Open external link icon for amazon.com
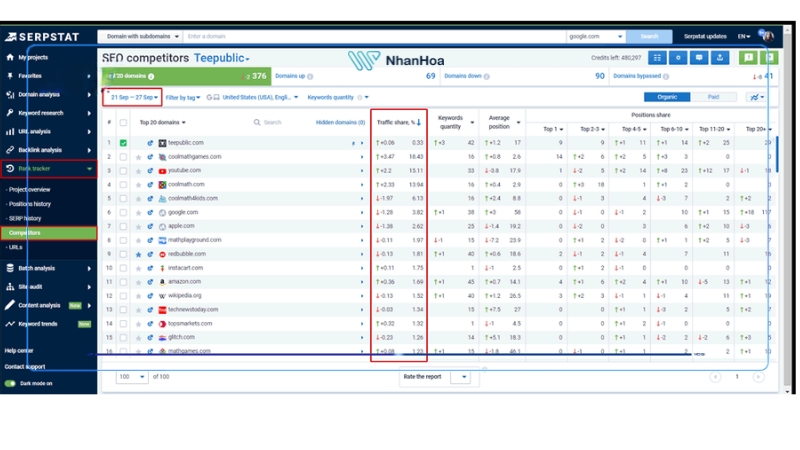The width and height of the screenshot is (800, 450). tap(150, 282)
